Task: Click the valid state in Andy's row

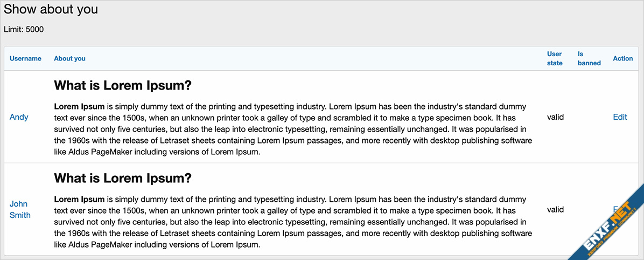Action: [555, 117]
